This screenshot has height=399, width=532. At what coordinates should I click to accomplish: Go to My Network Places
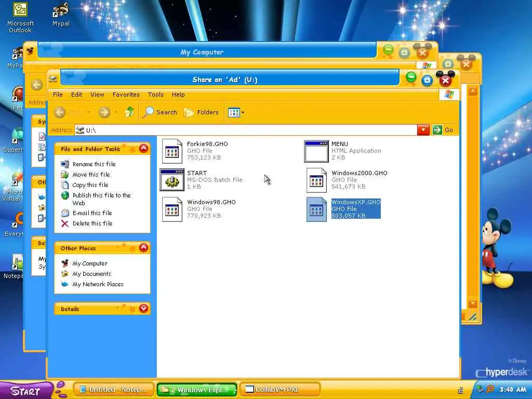pos(98,284)
